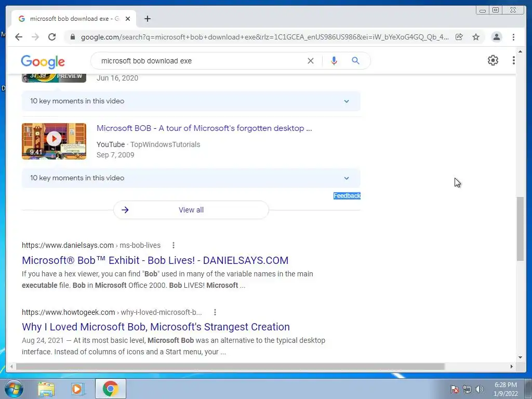Open the taskbar clock 6:28 PM

pos(506,389)
